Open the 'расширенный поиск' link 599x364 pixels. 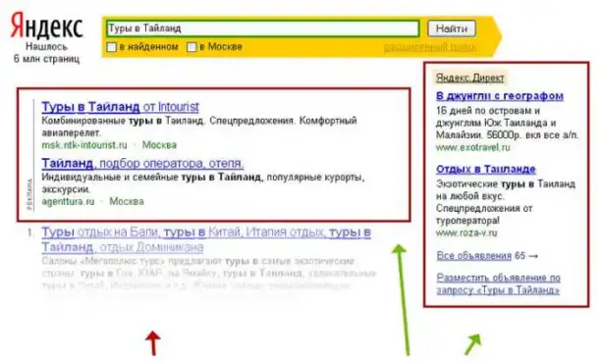[430, 47]
